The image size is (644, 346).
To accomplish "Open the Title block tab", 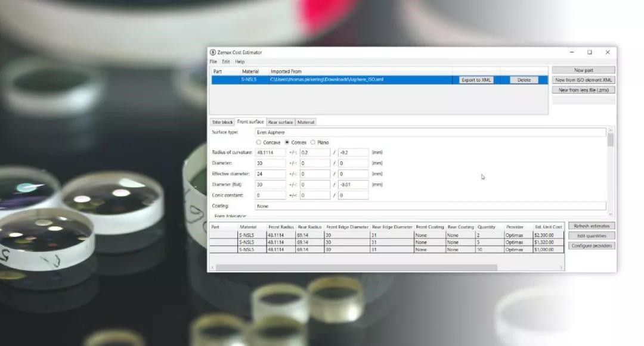I will [x=222, y=122].
